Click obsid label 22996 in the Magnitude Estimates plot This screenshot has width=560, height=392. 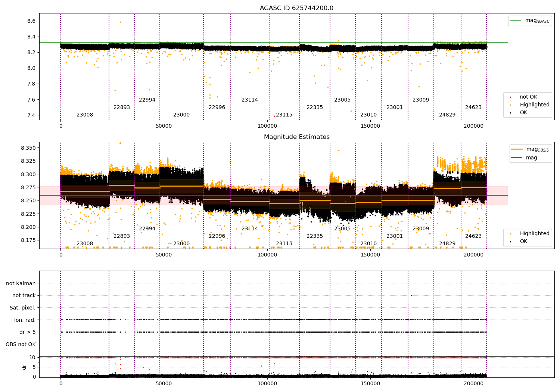point(217,236)
